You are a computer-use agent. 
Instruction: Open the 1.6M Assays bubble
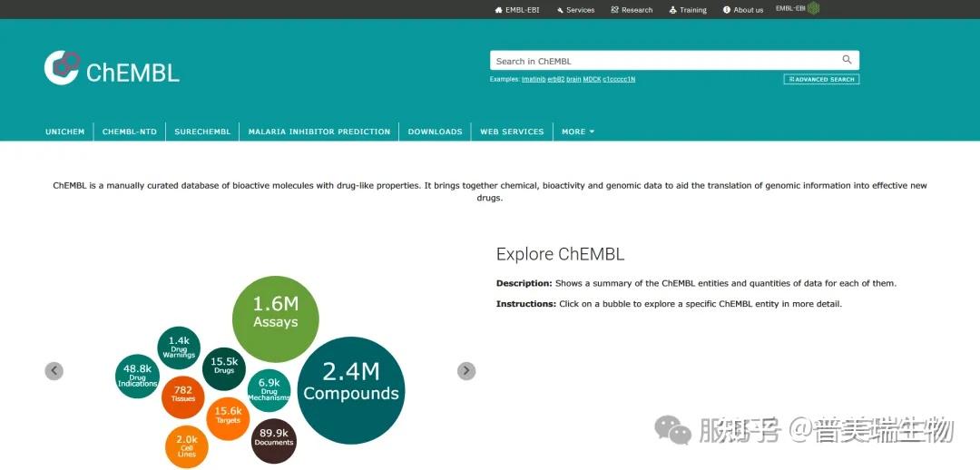pos(276,318)
